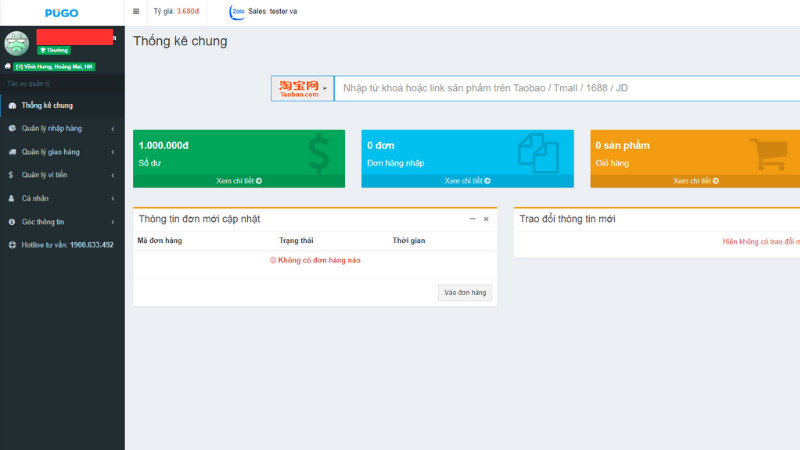Viewport: 800px width, 450px height.
Task: Collapse the 'Thông tin đơn mới cập nhật' panel
Action: point(471,219)
